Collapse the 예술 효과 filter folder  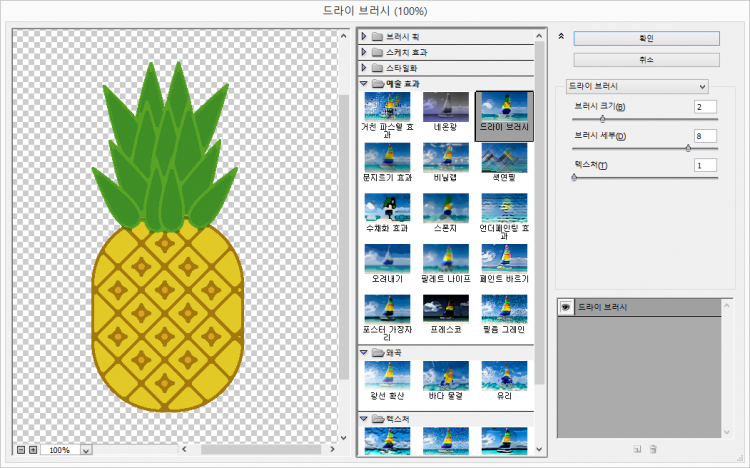(x=365, y=84)
